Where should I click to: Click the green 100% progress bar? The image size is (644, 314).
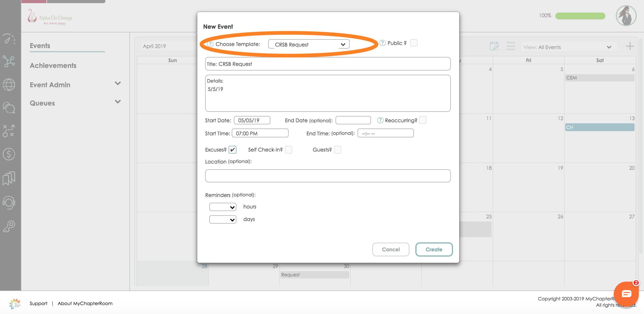click(580, 16)
